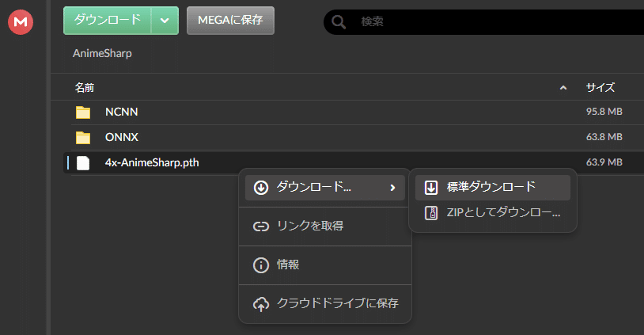
Task: Choose 情報 from context menu
Action: point(325,265)
